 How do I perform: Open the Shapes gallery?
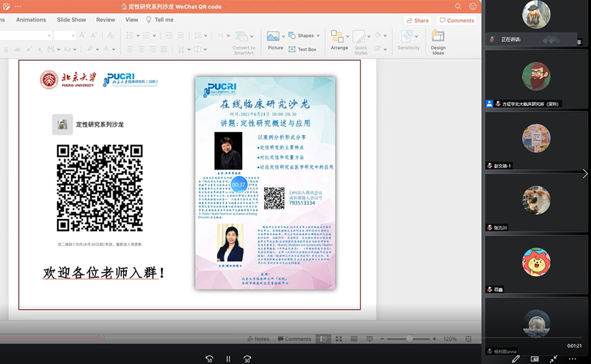[x=304, y=35]
